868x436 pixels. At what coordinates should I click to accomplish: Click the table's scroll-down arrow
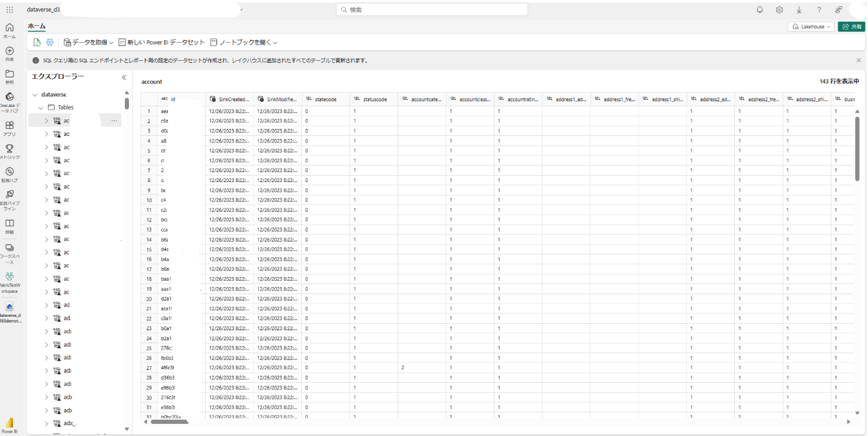[858, 414]
